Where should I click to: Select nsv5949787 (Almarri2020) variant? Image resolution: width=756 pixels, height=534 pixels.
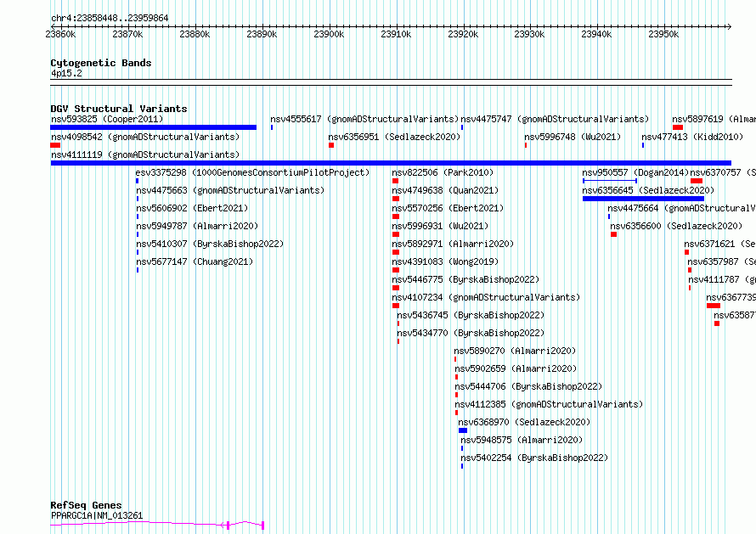click(x=197, y=226)
